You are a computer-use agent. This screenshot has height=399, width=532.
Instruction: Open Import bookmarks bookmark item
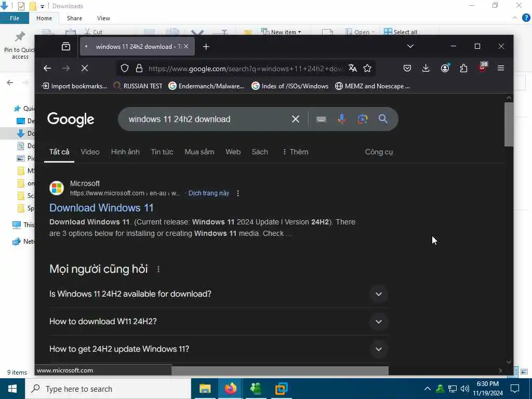(x=74, y=86)
